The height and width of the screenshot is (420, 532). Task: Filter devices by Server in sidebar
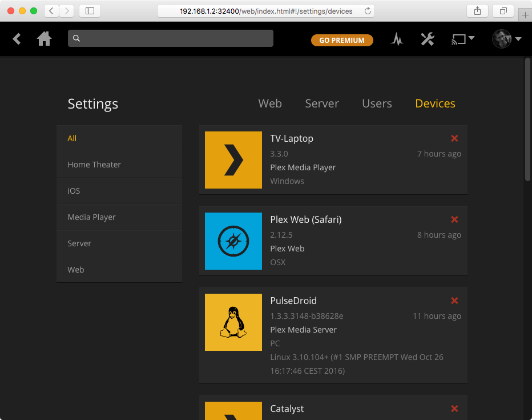[x=119, y=243]
